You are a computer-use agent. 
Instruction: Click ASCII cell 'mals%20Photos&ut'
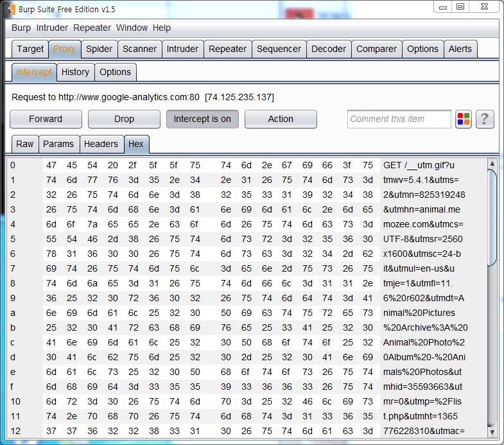[422, 372]
